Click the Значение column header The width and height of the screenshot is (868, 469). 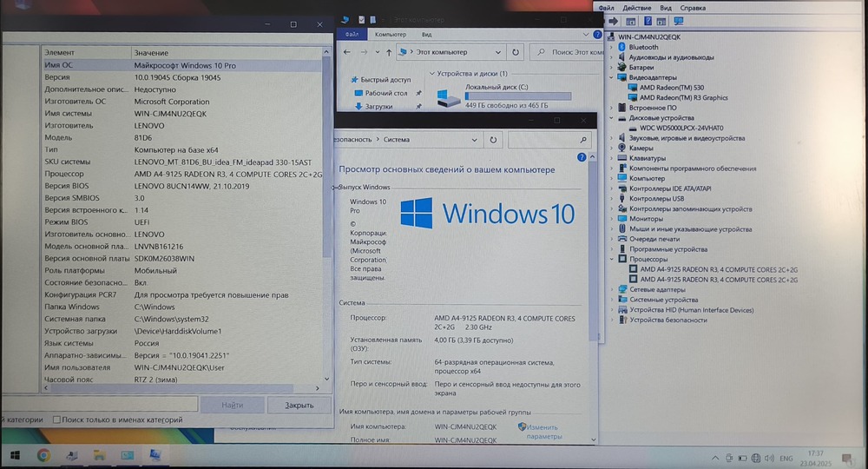point(151,53)
